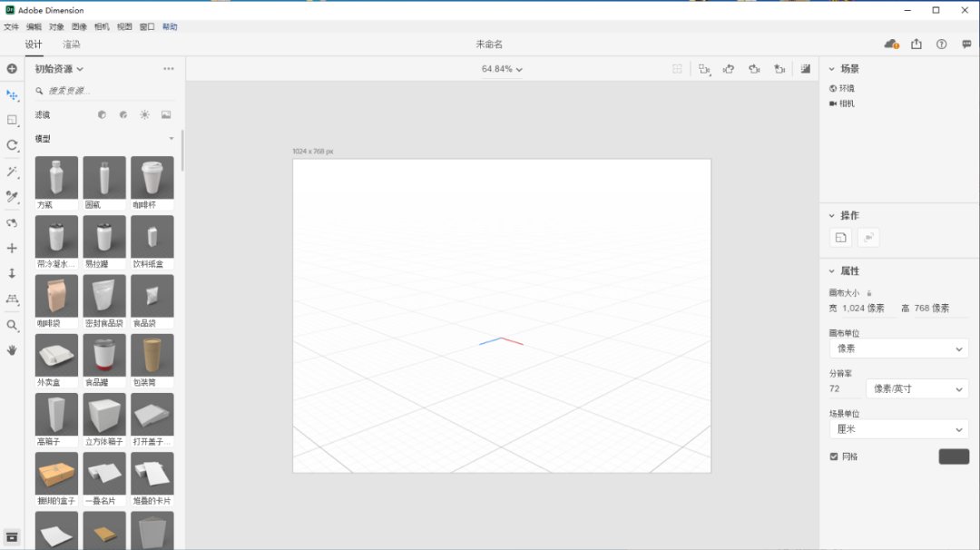
Task: Click the add and import content icon
Action: 12,69
